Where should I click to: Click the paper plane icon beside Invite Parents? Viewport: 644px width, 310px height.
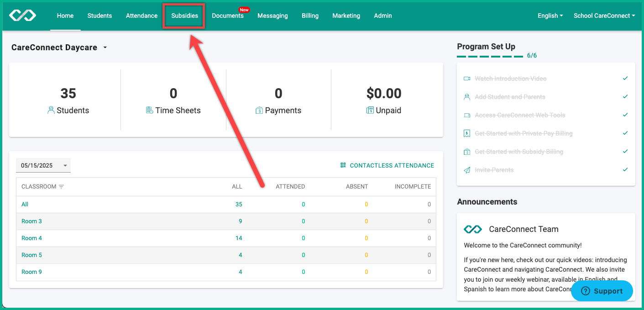467,170
